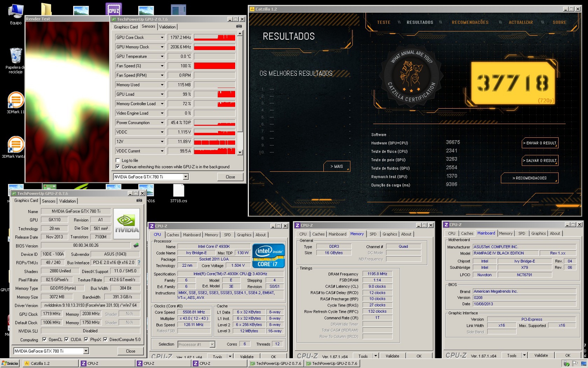
Task: Expand the Fan Speed (%) sensor dropdown
Action: coord(162,66)
